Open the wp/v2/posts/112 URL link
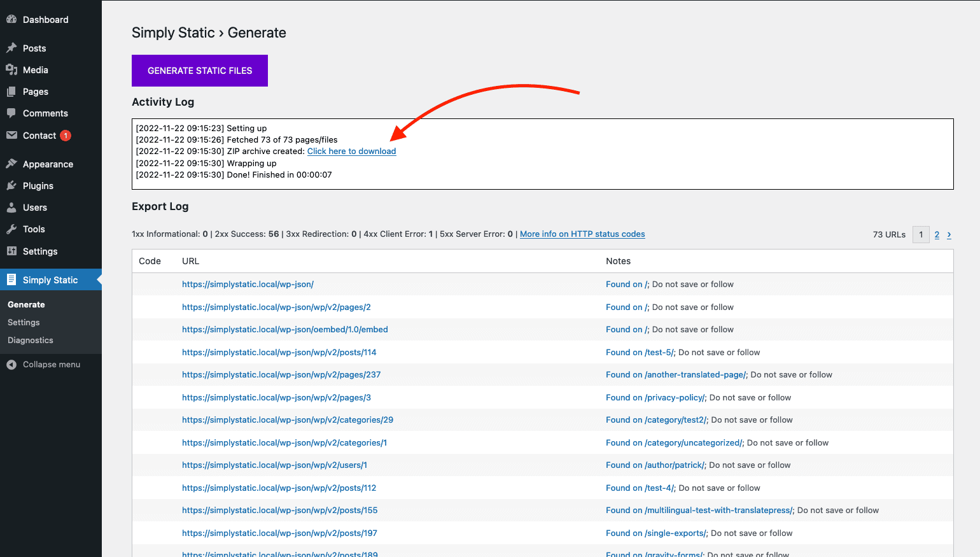Image resolution: width=980 pixels, height=557 pixels. coord(279,488)
